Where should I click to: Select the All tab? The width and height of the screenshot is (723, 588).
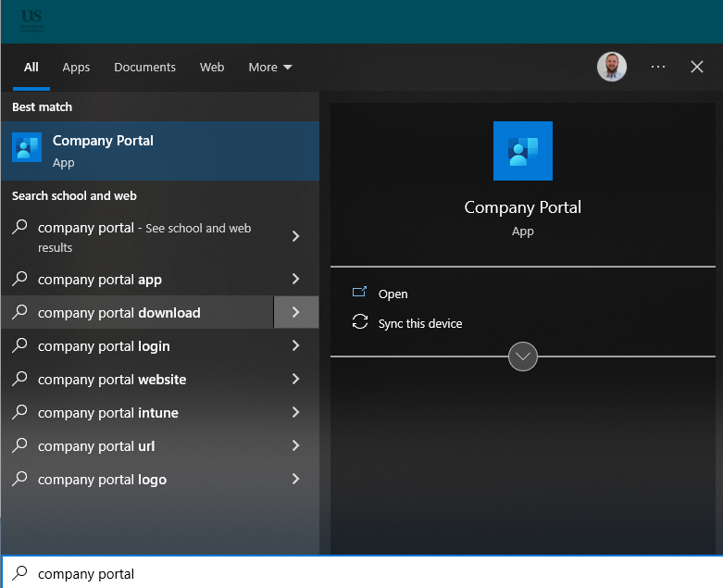(x=31, y=68)
